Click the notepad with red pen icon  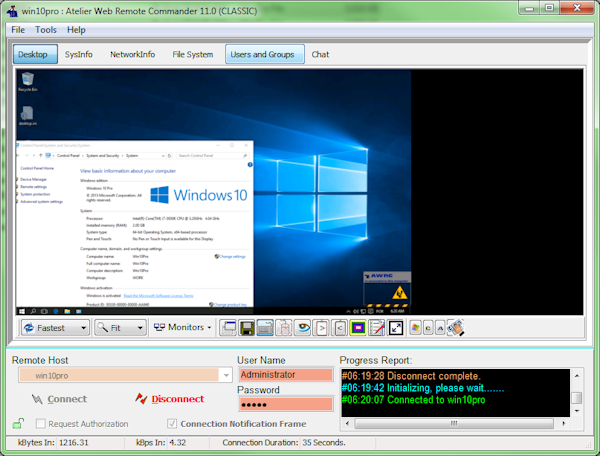tap(377, 328)
